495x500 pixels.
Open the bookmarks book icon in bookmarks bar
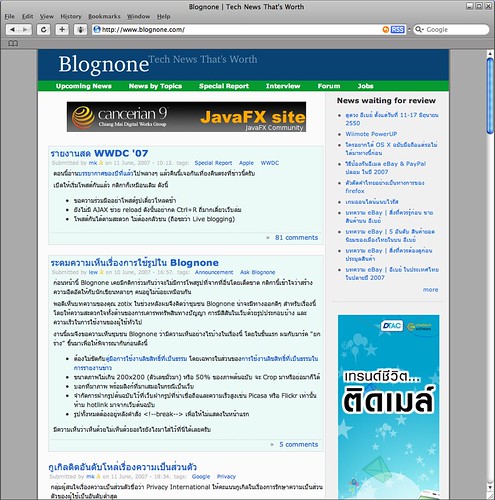[x=13, y=43]
